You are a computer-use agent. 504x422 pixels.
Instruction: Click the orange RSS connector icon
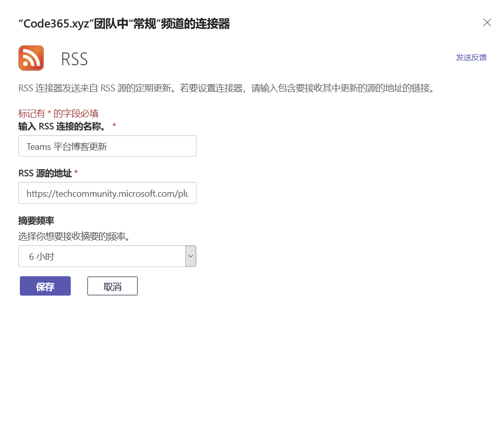tap(31, 58)
